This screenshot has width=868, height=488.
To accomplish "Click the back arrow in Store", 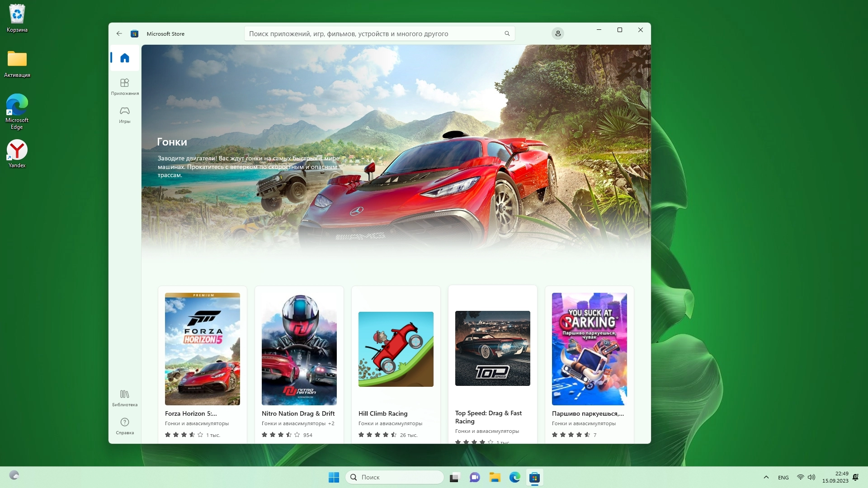I will tap(119, 33).
